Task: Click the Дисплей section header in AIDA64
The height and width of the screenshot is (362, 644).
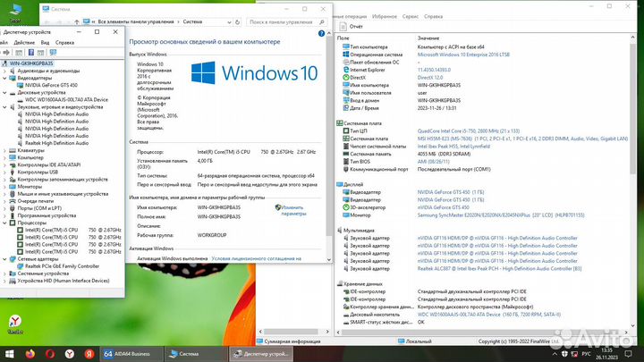Action: (350, 185)
